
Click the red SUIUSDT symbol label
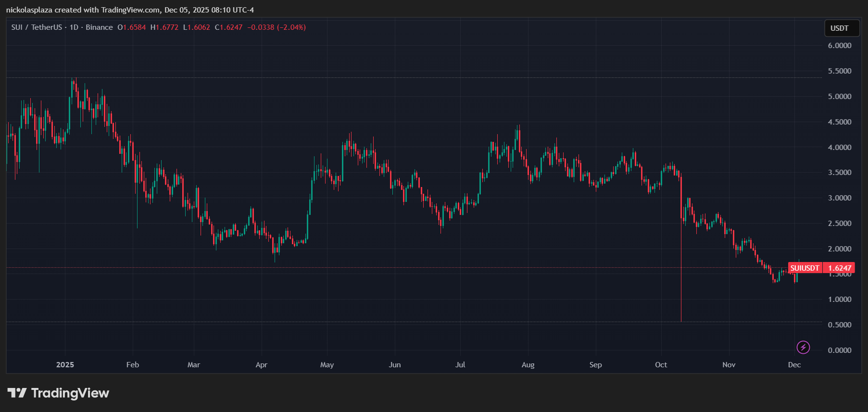click(x=805, y=268)
